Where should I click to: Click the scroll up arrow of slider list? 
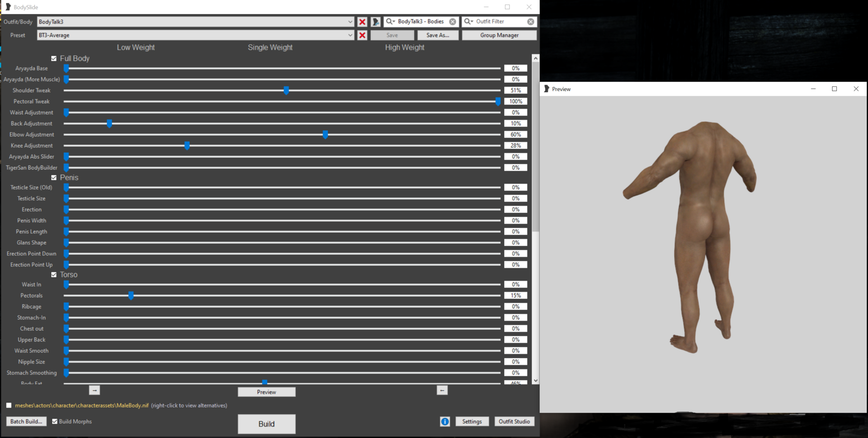(536, 58)
